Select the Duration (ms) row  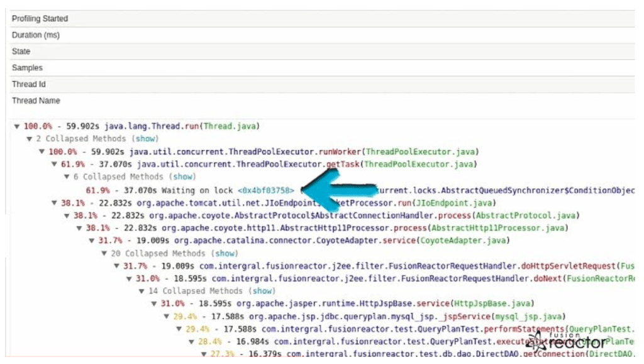[323, 35]
